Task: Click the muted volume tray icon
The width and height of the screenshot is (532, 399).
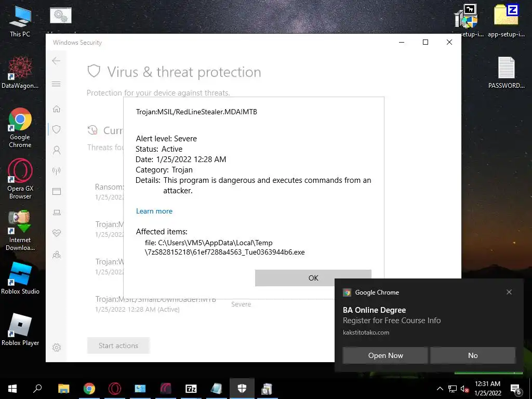Action: (464, 389)
